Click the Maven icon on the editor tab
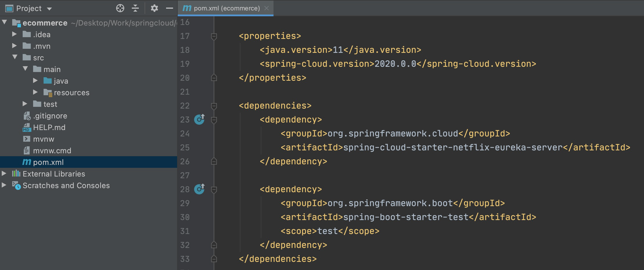Viewport: 644px width, 270px height. coord(187,8)
